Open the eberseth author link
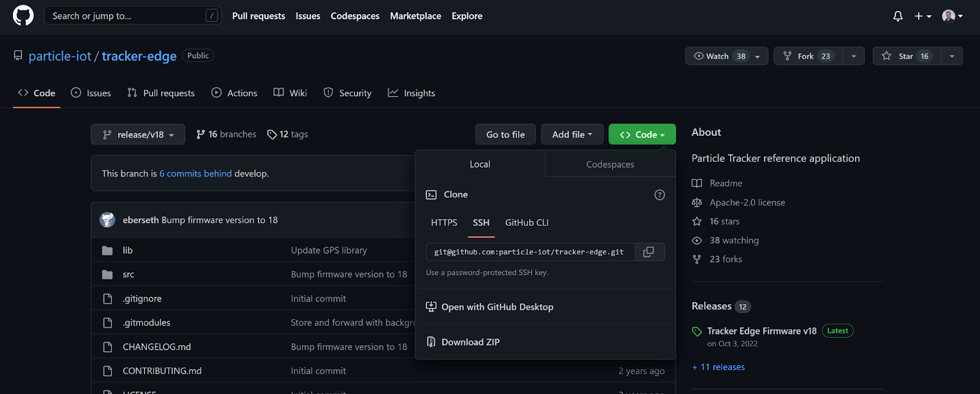 [x=140, y=220]
